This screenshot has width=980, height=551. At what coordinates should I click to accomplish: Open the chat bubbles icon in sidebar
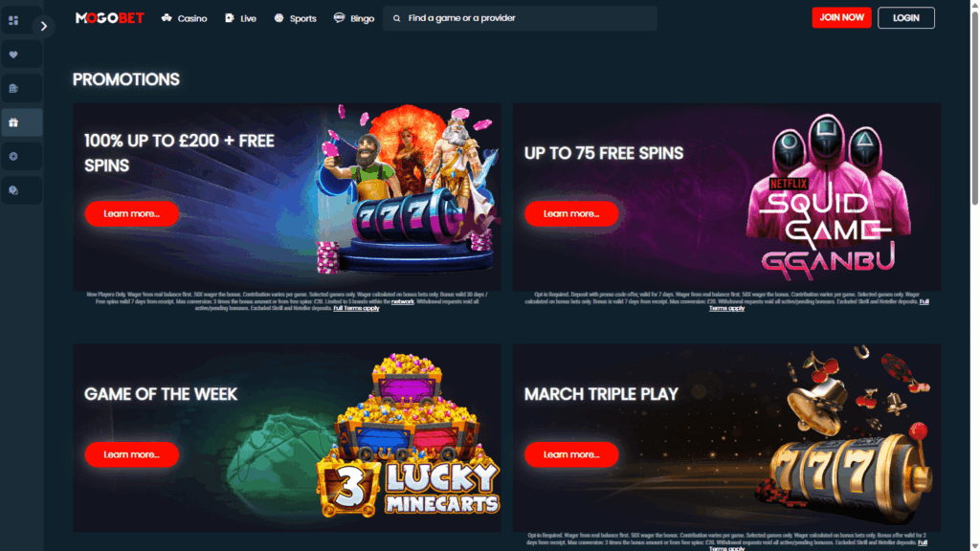pyautogui.click(x=13, y=190)
